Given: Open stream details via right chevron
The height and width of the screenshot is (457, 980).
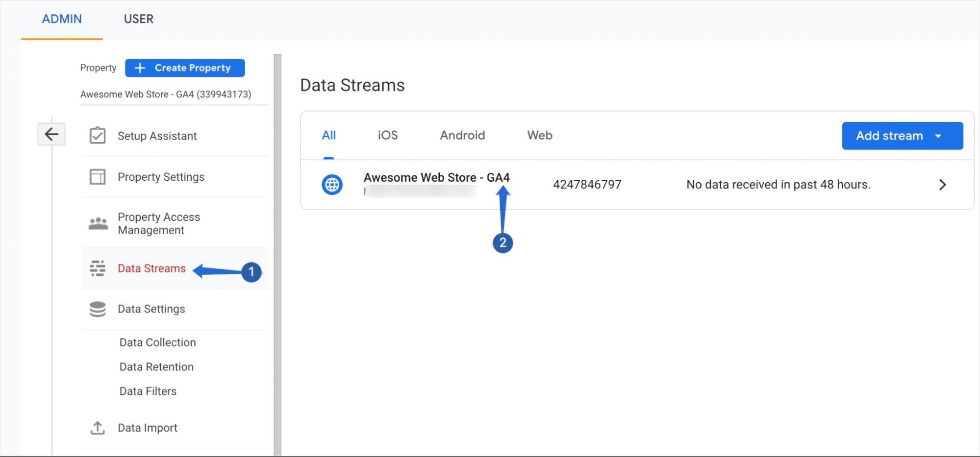Looking at the screenshot, I should pyautogui.click(x=942, y=185).
